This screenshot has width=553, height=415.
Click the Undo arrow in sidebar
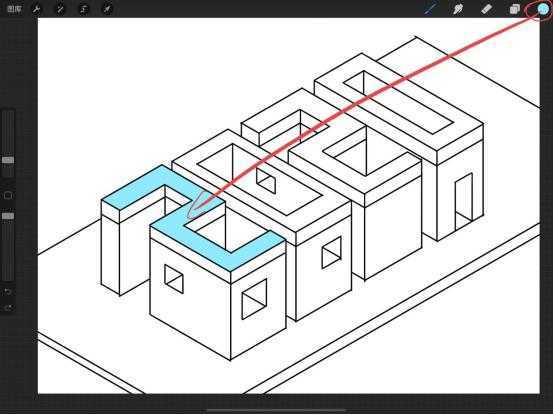pyautogui.click(x=8, y=292)
